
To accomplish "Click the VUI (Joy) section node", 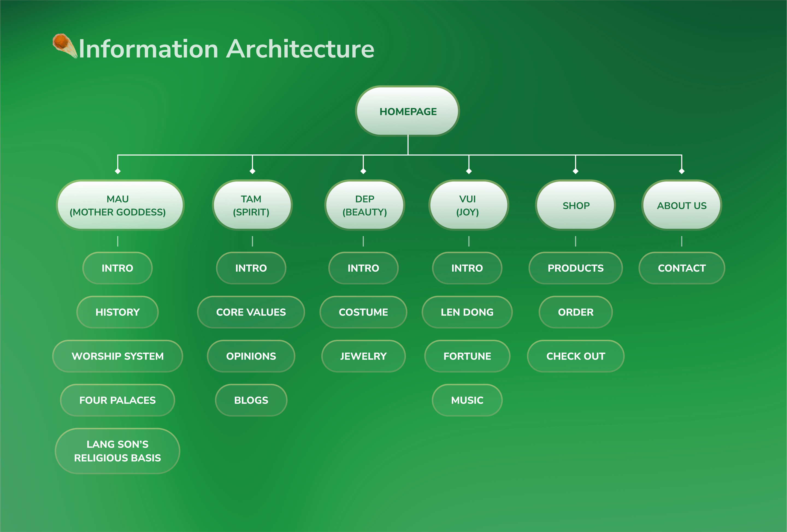I will pyautogui.click(x=468, y=206).
